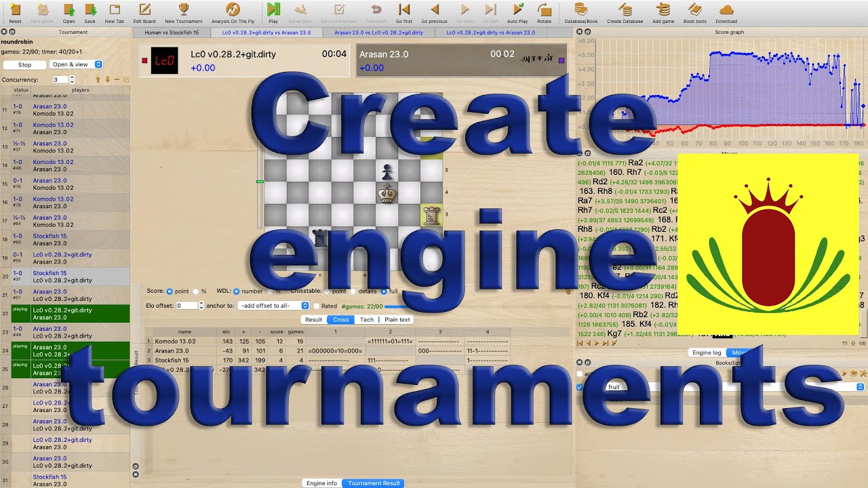Click the Open toolbar icon

click(x=68, y=9)
